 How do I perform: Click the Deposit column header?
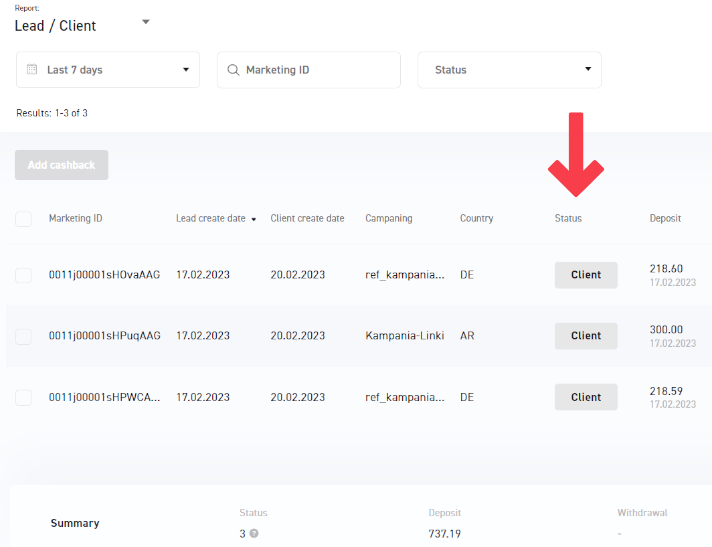click(665, 219)
